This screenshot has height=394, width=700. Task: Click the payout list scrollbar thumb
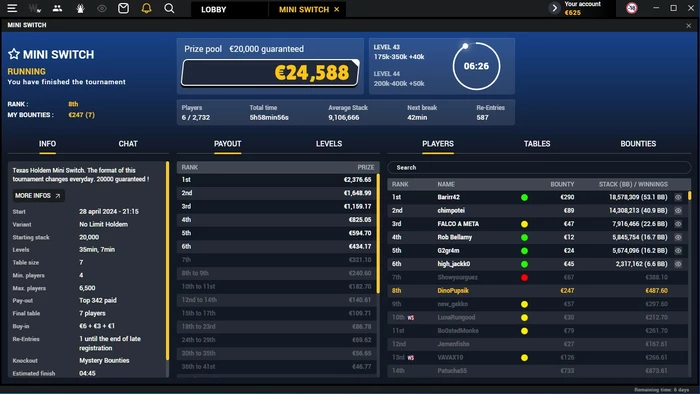(378, 233)
